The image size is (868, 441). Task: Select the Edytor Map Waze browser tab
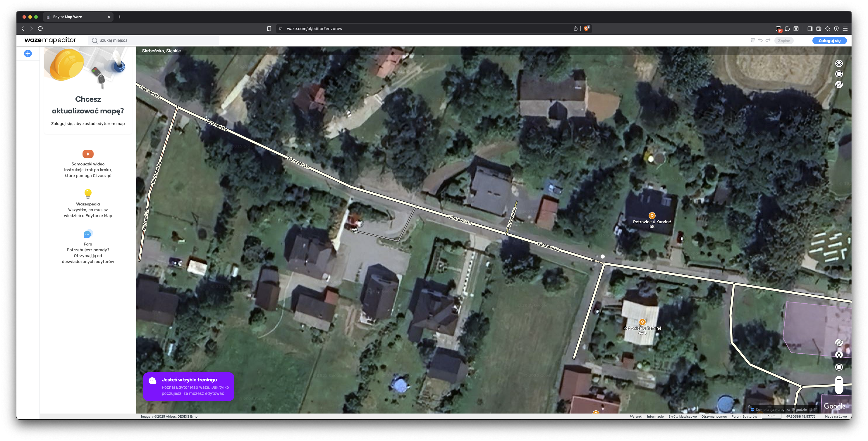(67, 17)
